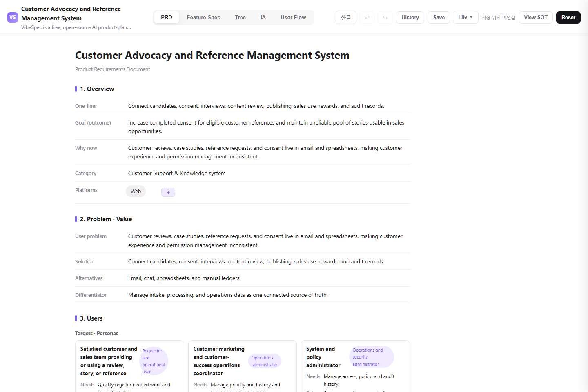Image resolution: width=588 pixels, height=392 pixels.
Task: Click the 'Product Requirements Document' subtitle
Action: coord(113,69)
